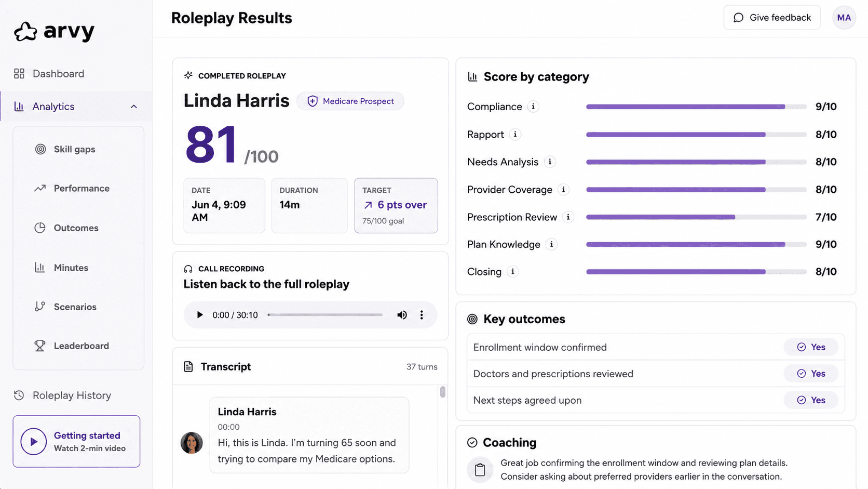868x489 pixels.
Task: Click the completed roleplay sparkle icon
Action: coord(188,75)
